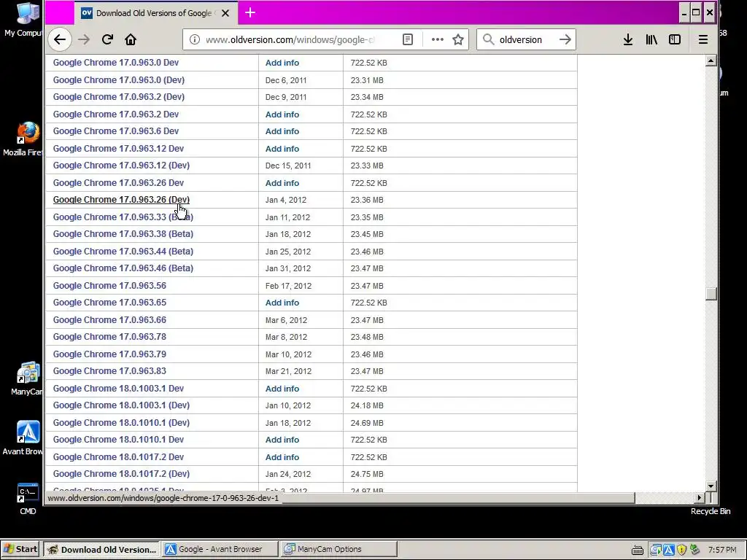Click the forward navigation arrow
Viewport: 747px width, 560px height.
(84, 39)
